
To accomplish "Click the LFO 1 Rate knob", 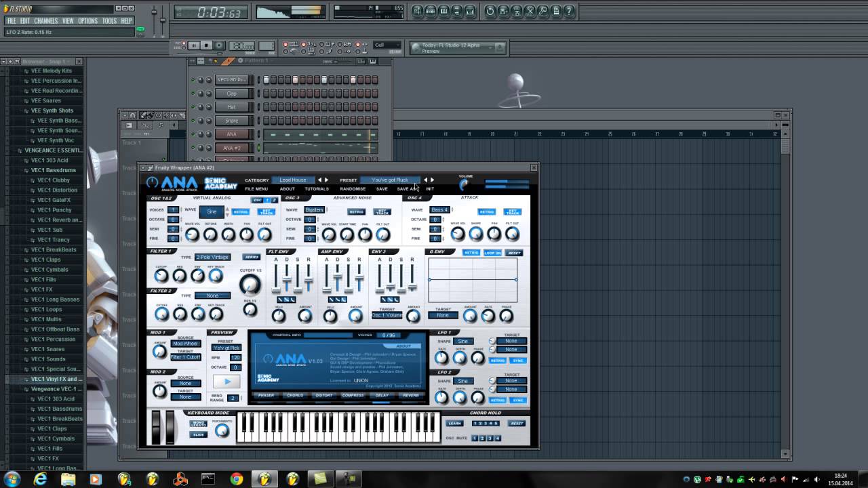I will click(x=441, y=358).
